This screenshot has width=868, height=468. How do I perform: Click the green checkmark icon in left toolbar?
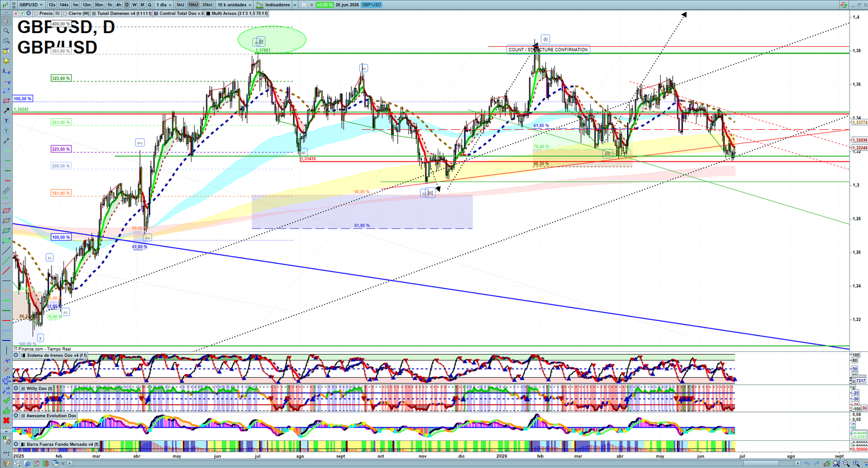(6, 400)
